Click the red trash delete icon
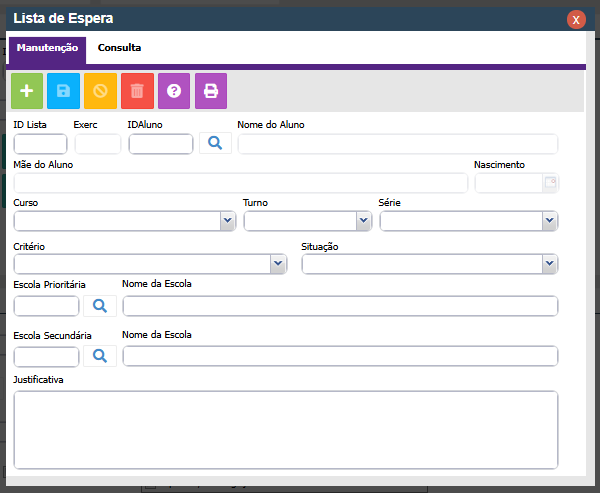 [x=137, y=91]
